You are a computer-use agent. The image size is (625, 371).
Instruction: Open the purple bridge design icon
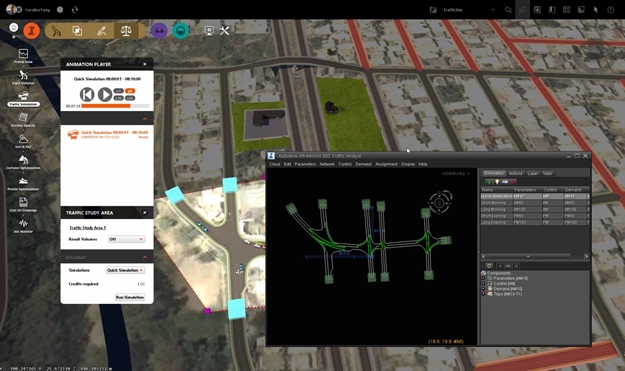click(159, 31)
